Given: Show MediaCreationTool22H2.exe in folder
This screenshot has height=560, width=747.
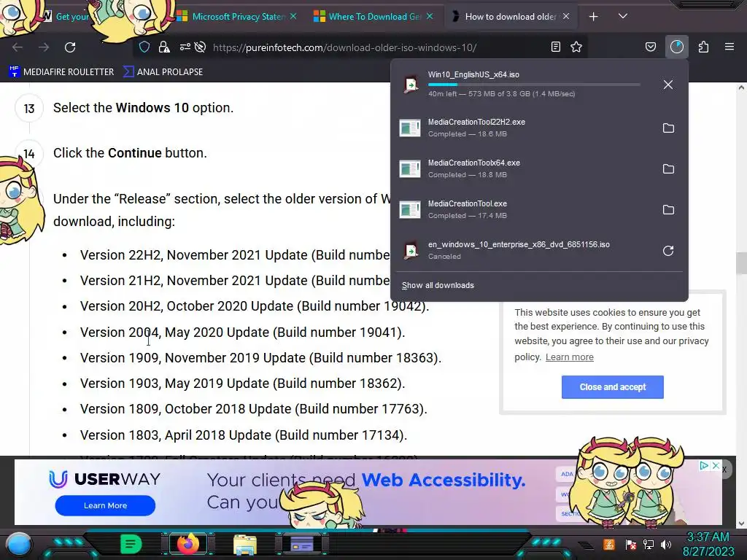Looking at the screenshot, I should 668,128.
